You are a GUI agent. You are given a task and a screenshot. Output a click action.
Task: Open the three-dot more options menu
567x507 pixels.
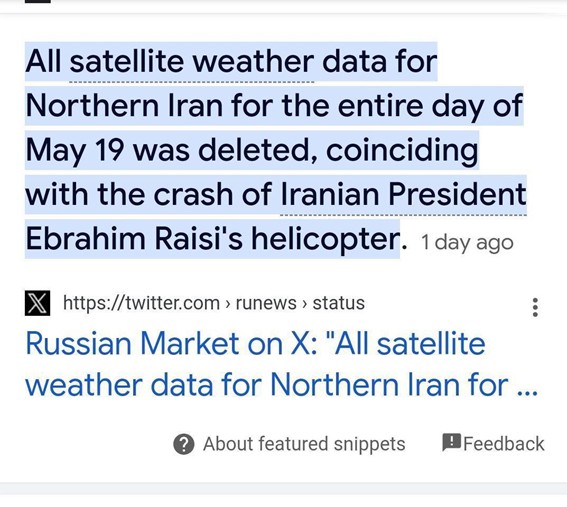(x=535, y=307)
